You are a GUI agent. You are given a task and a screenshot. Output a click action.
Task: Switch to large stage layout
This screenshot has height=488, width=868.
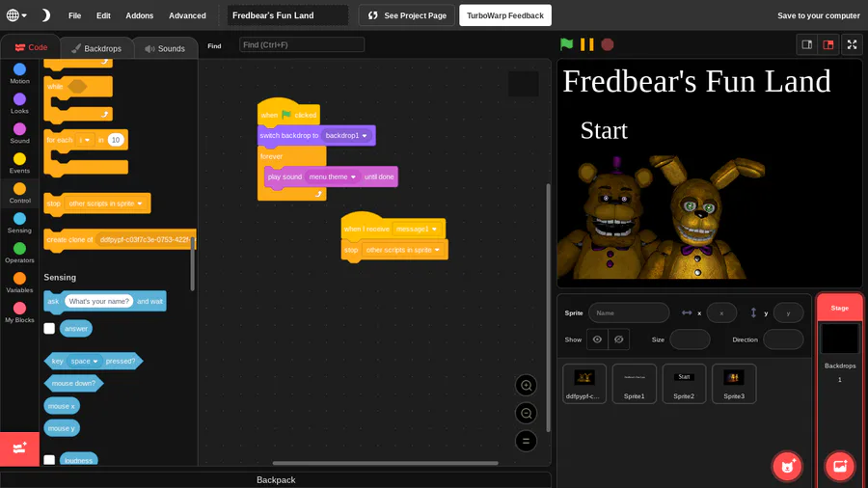(828, 44)
